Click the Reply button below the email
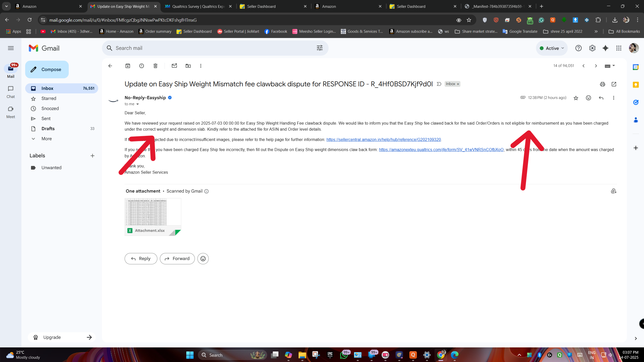The height and width of the screenshot is (362, 644). (141, 259)
